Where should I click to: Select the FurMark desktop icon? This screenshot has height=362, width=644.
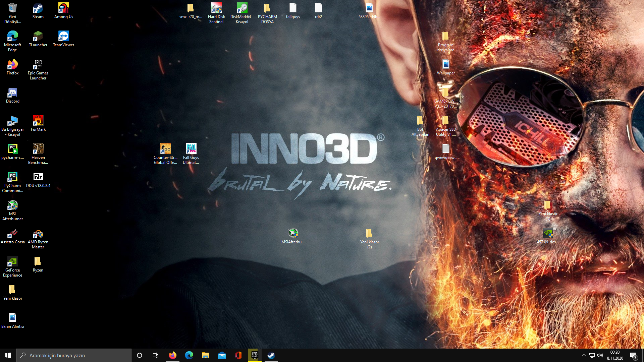tap(38, 123)
